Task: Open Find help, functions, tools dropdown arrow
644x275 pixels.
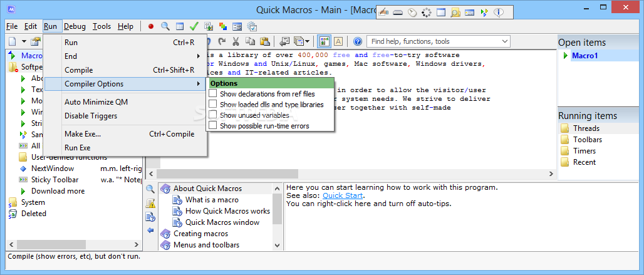Action: coord(505,41)
